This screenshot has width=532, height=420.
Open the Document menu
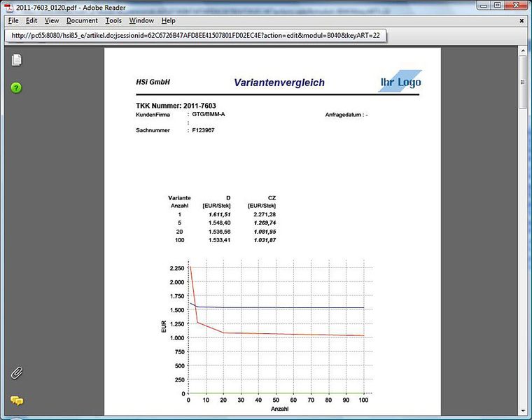82,21
